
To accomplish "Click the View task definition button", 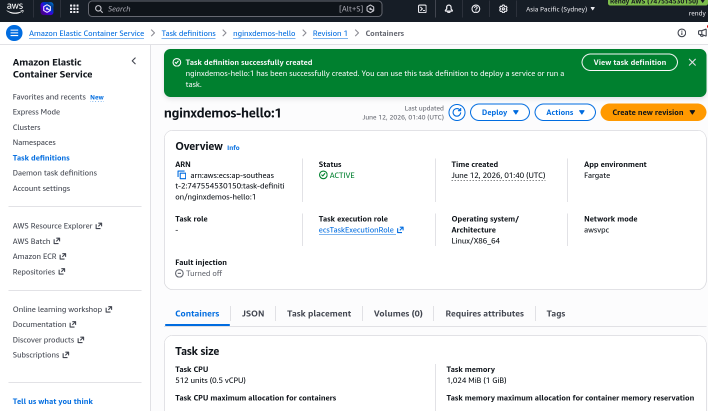I will click(x=629, y=62).
